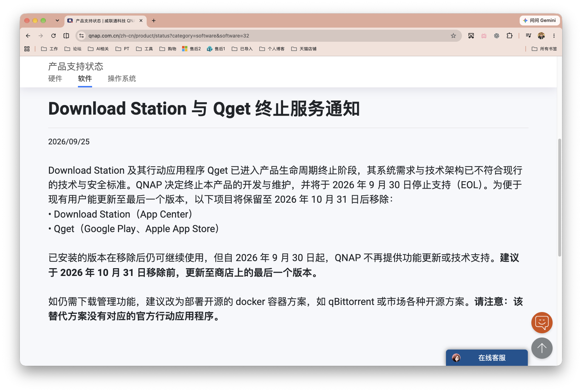Open site information icon in address bar

point(81,36)
